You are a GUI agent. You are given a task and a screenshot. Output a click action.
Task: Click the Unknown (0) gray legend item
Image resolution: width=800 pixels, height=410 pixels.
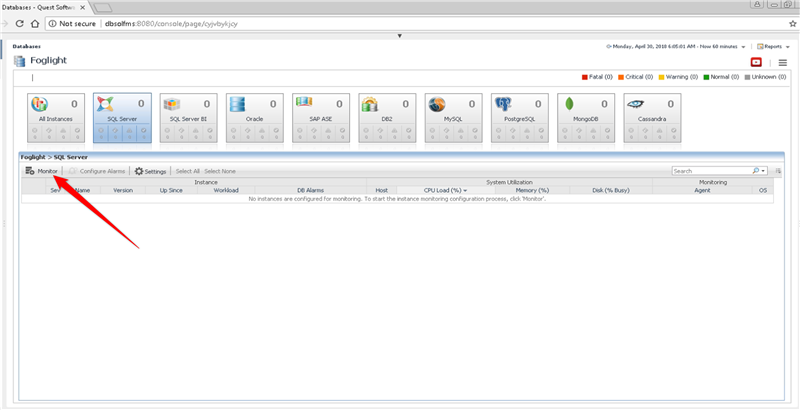point(765,77)
